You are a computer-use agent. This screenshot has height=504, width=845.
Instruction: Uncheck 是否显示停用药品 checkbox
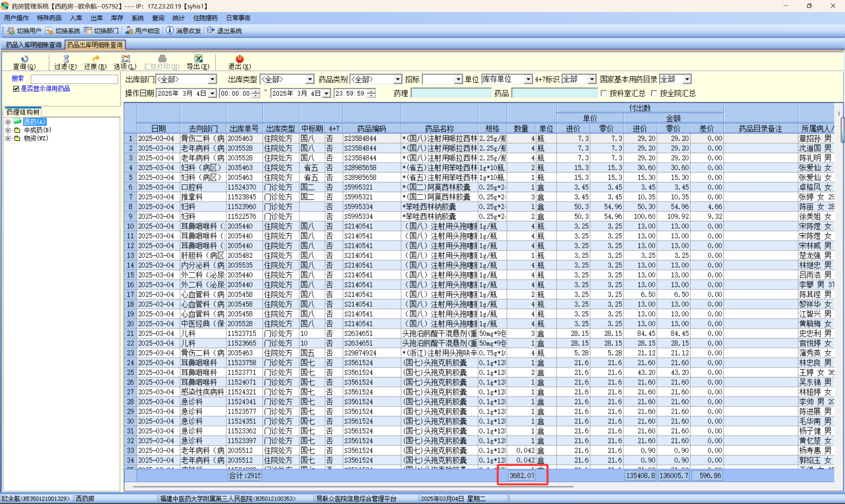pyautogui.click(x=16, y=89)
